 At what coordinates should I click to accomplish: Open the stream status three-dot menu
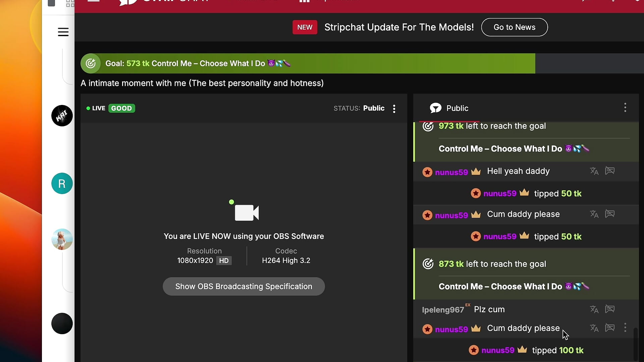point(394,109)
